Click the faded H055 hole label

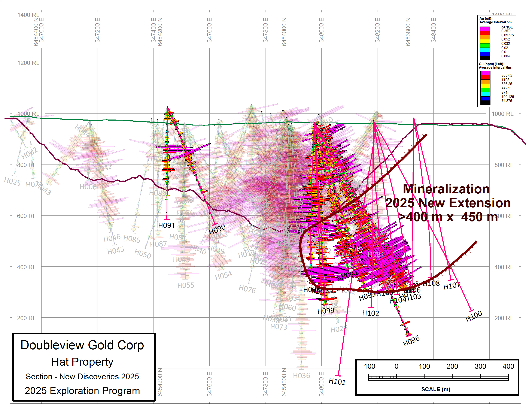click(x=186, y=285)
